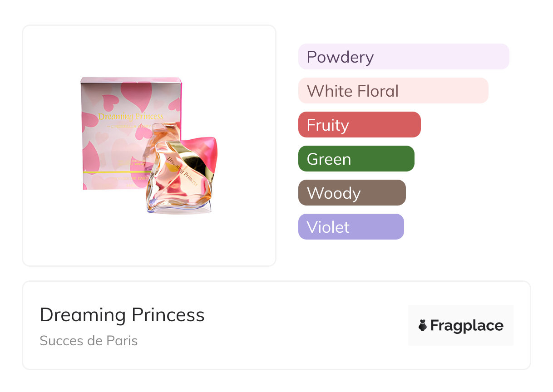
Task: Click the Fragplace perfume bottle logo icon
Action: pos(423,325)
